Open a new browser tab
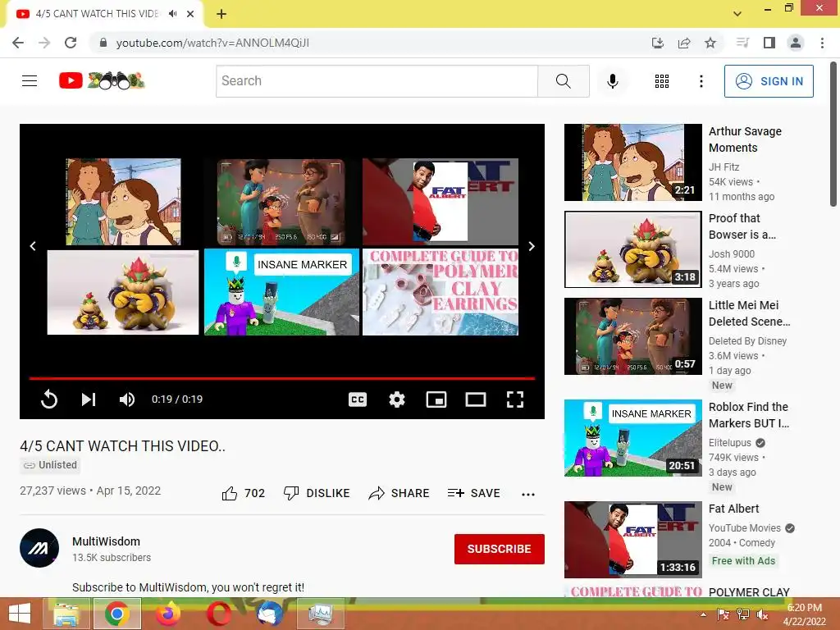Viewport: 840px width, 630px height. tap(221, 14)
